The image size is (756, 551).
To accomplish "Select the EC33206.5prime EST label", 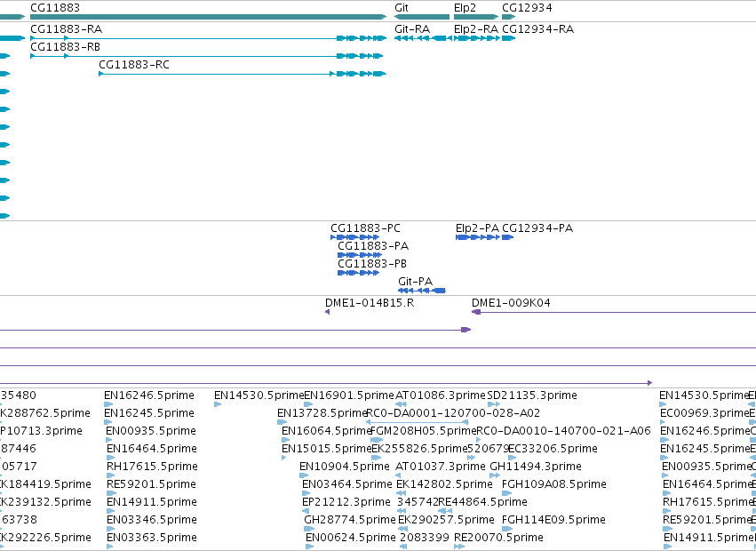I will point(553,449).
